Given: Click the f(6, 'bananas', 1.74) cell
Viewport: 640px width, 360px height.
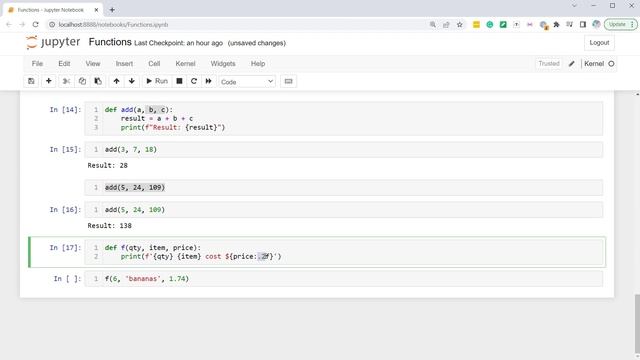Looking at the screenshot, I should (x=343, y=278).
